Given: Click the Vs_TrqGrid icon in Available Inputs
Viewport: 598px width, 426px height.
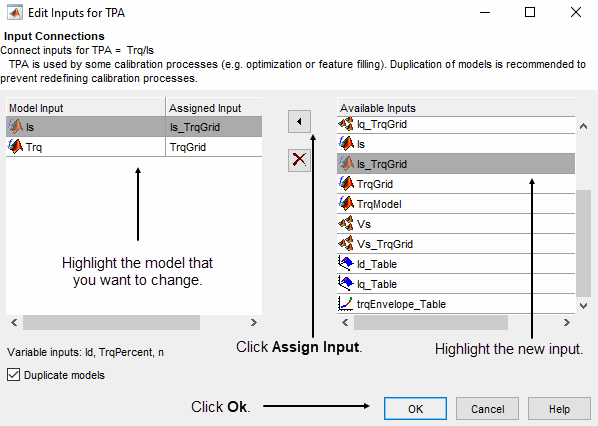Looking at the screenshot, I should click(x=346, y=244).
